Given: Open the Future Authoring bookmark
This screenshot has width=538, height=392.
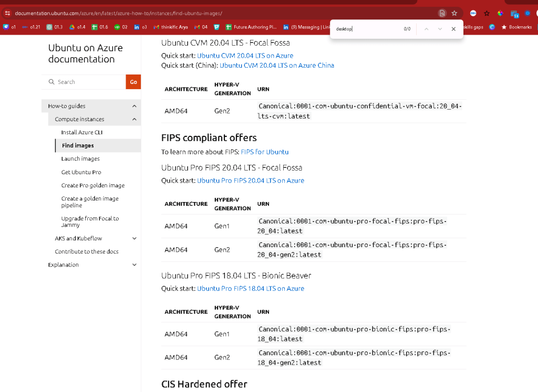Looking at the screenshot, I should click(x=251, y=27).
